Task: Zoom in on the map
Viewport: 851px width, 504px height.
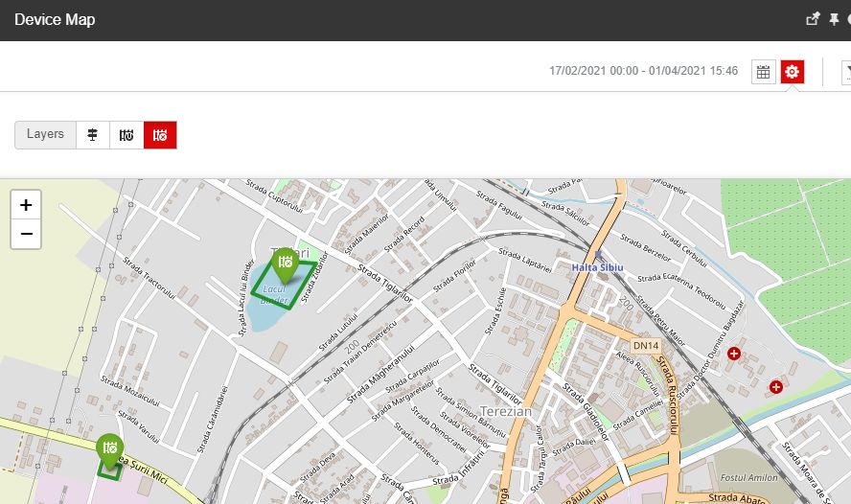Action: pyautogui.click(x=26, y=204)
